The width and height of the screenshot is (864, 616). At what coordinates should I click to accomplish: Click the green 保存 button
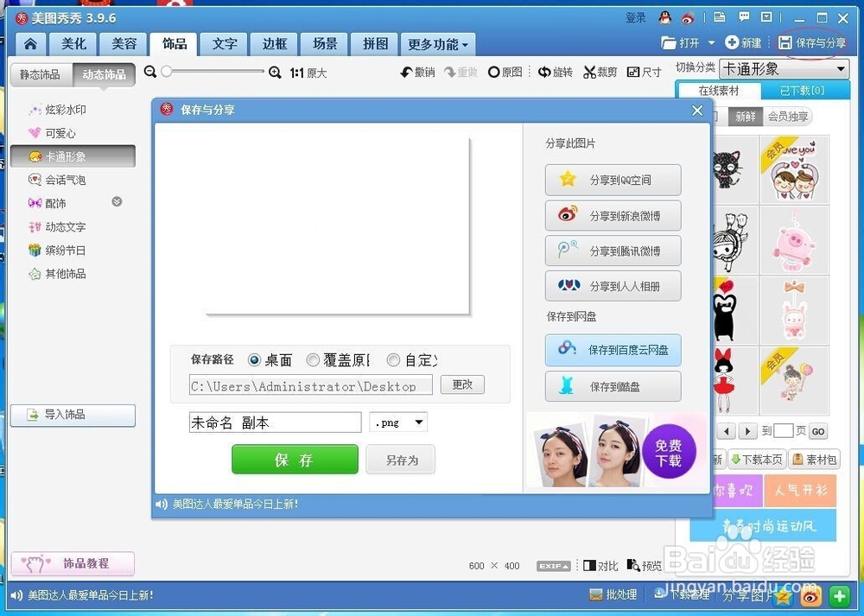pos(295,460)
